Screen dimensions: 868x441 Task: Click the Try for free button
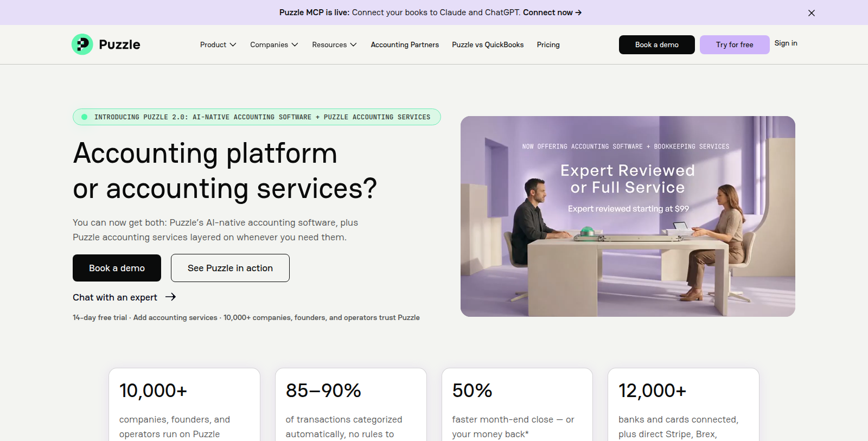[735, 44]
